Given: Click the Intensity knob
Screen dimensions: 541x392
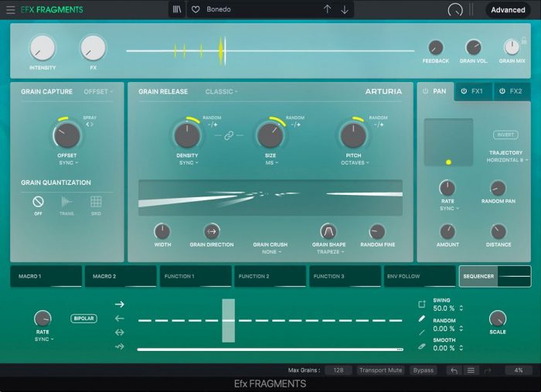Looking at the screenshot, I should (x=42, y=48).
